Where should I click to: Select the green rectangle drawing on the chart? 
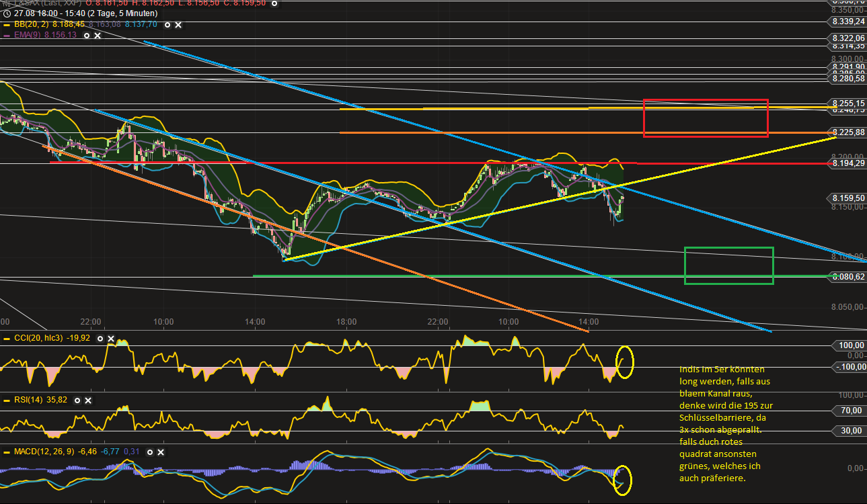[728, 265]
